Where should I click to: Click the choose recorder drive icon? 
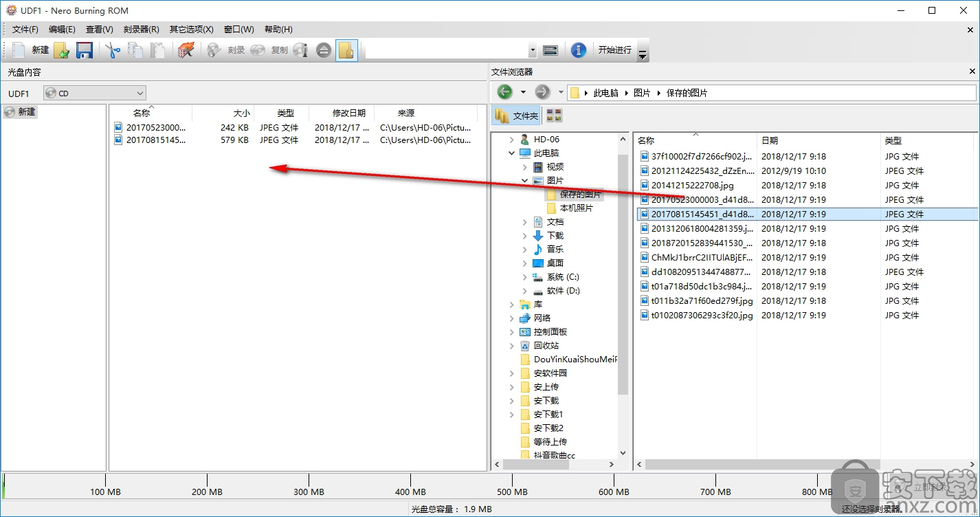click(x=550, y=50)
